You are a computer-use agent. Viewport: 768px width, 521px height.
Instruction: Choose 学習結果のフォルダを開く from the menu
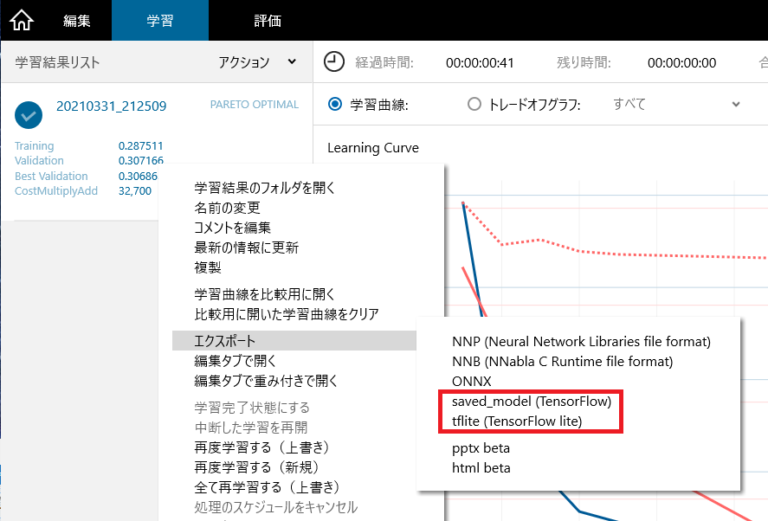coord(264,188)
